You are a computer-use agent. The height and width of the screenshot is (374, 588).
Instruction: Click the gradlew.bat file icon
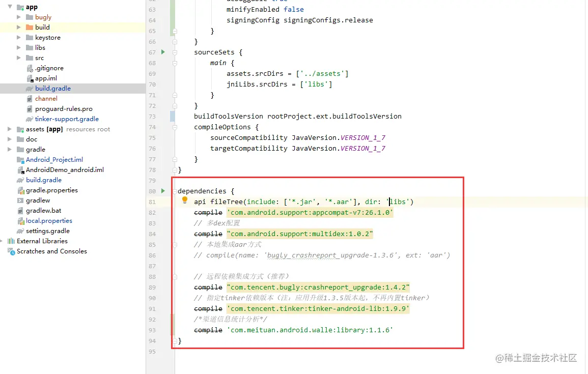[x=21, y=211]
